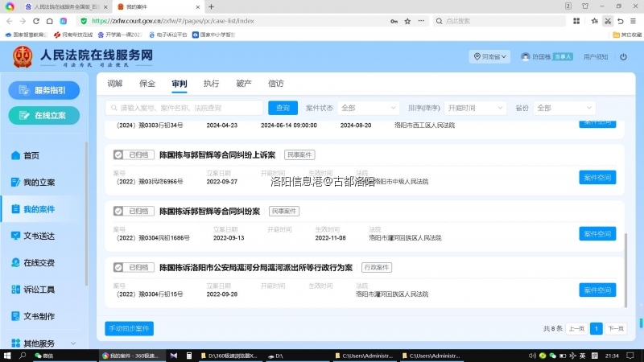
Task: Close the 我的案件 browser tab
Action: [197, 7]
